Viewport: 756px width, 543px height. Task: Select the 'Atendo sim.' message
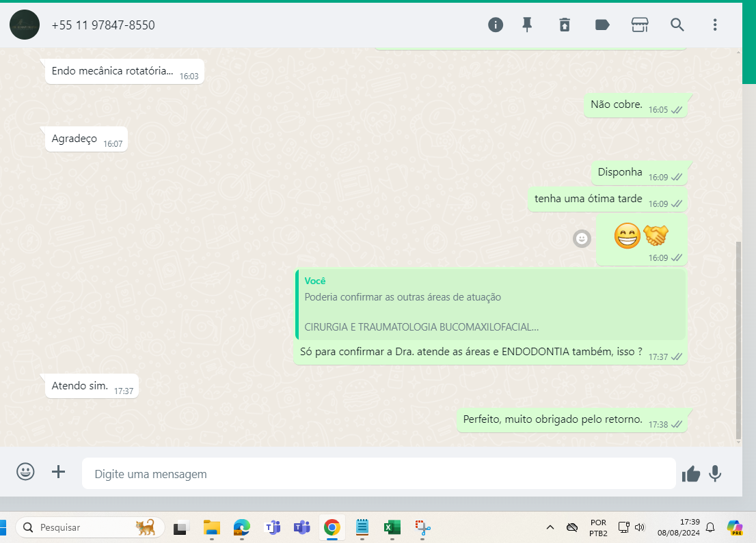[x=92, y=386]
